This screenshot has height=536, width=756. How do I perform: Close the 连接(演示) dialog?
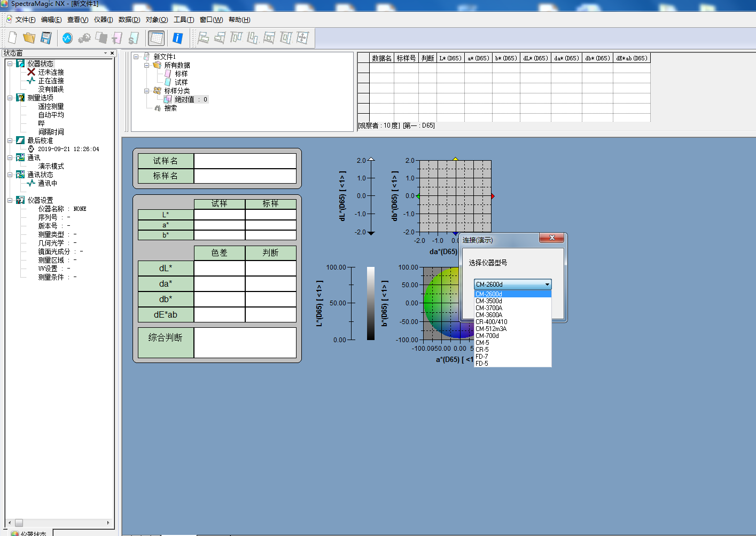[552, 238]
